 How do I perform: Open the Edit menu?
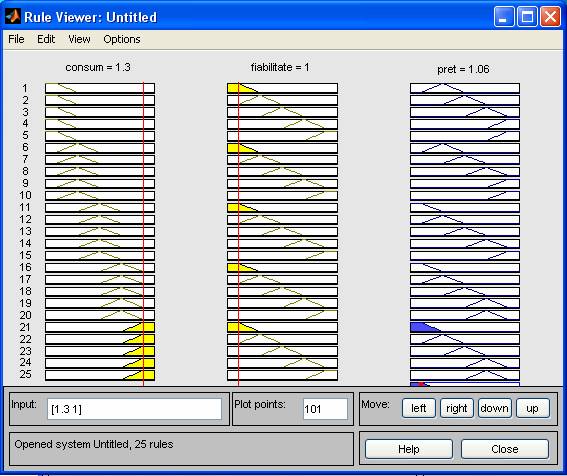(x=46, y=39)
